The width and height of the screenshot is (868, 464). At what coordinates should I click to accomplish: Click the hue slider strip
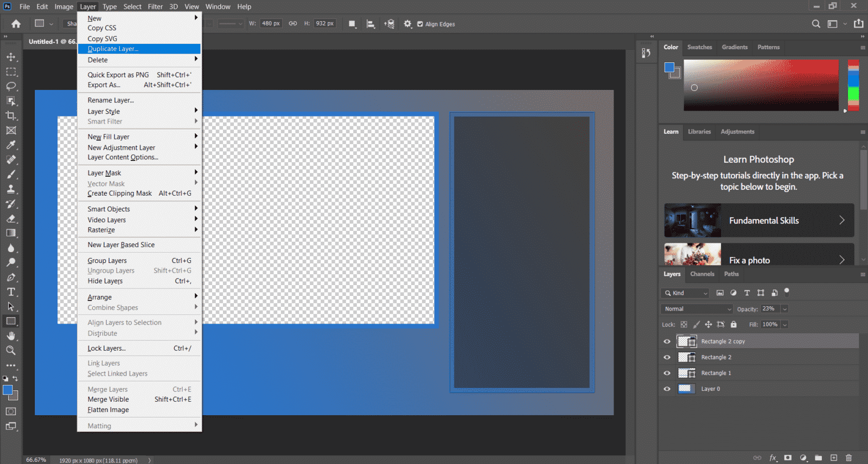coord(853,85)
